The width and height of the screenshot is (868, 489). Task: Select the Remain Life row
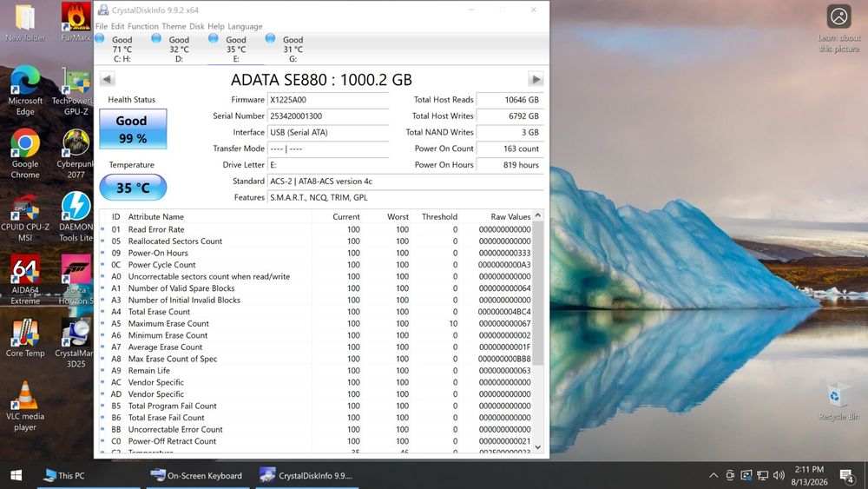pos(316,371)
